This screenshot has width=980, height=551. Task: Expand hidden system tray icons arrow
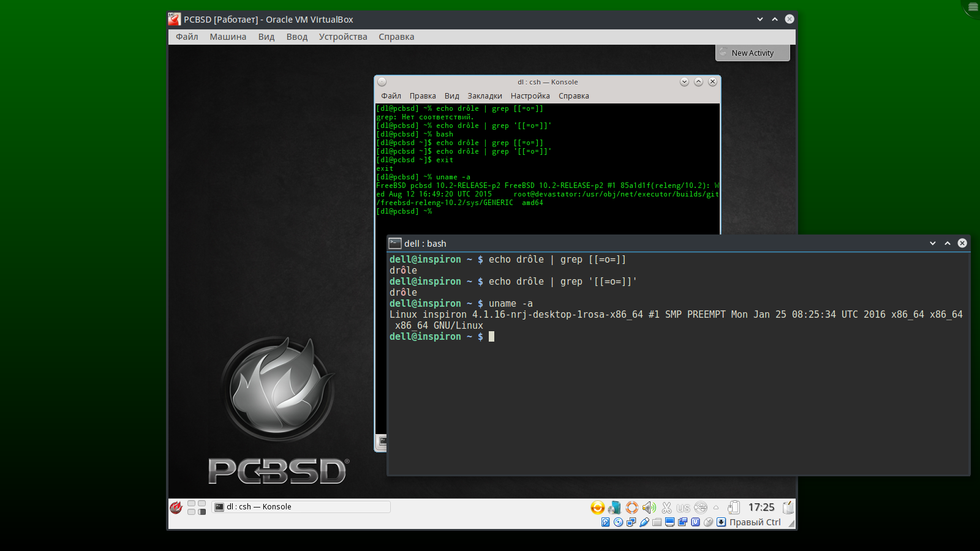coord(715,508)
